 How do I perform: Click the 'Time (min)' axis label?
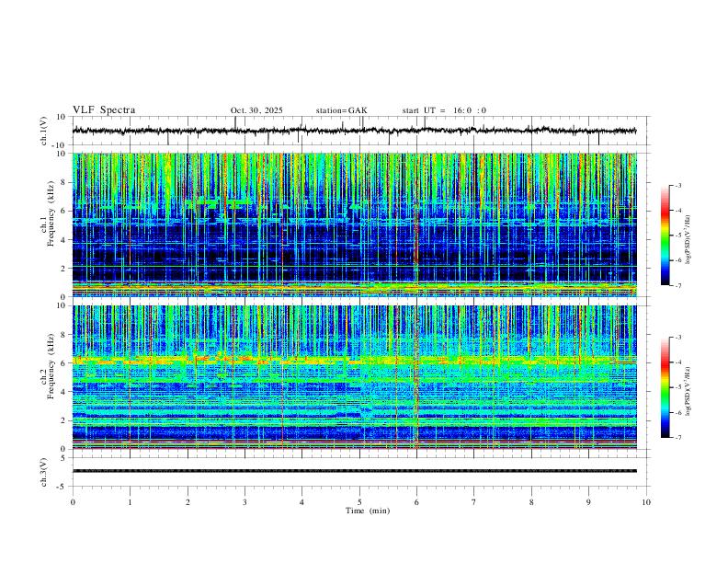coord(368,511)
